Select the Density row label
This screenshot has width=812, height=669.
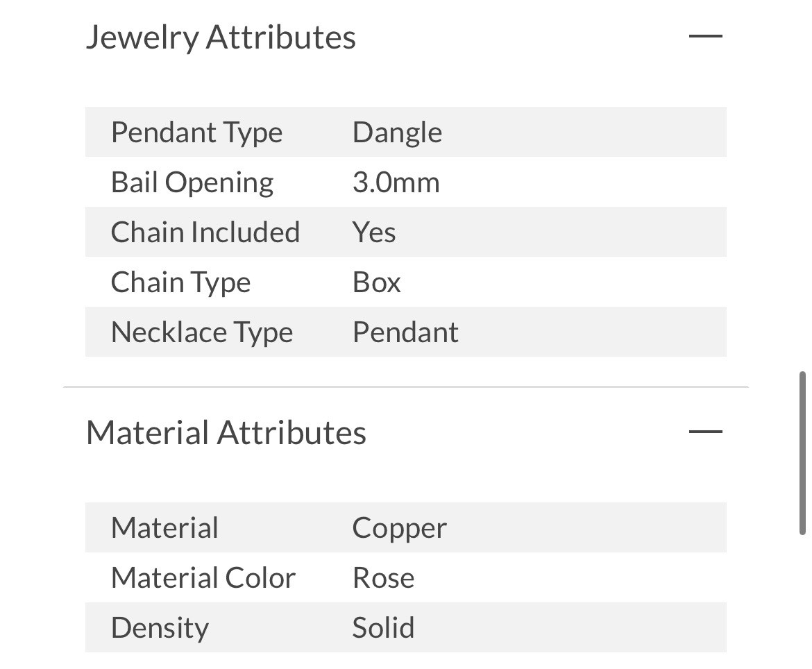coord(160,628)
